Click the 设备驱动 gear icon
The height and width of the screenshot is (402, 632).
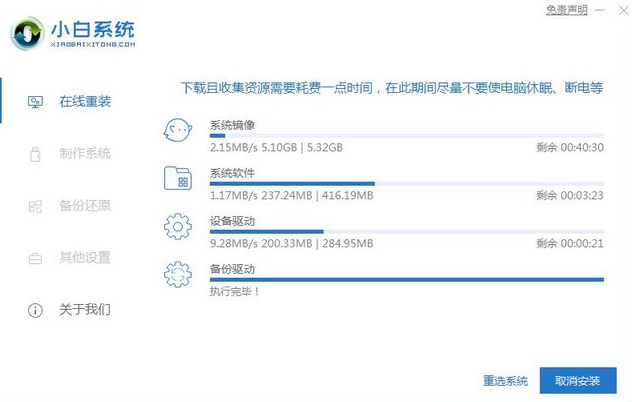[x=178, y=227]
